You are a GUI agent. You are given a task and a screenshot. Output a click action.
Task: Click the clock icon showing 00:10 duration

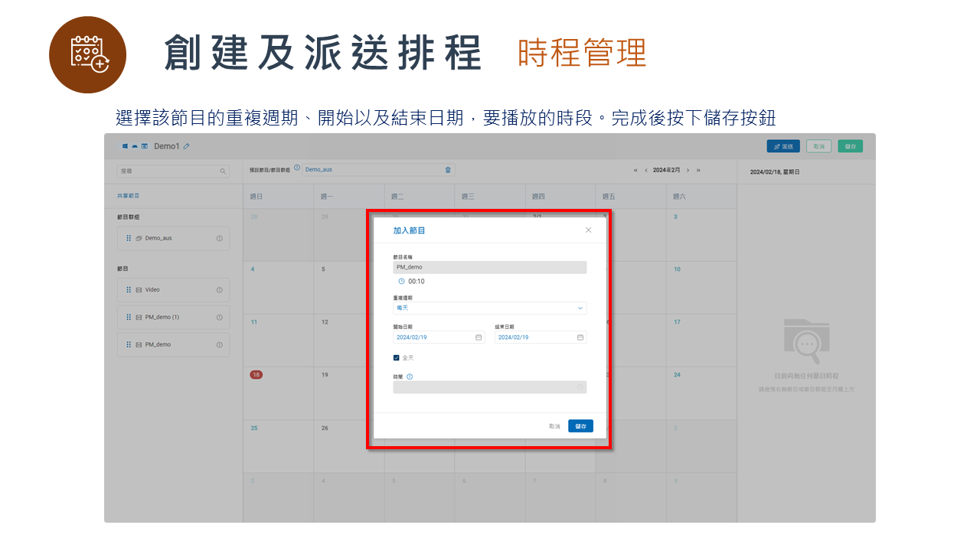coord(400,281)
